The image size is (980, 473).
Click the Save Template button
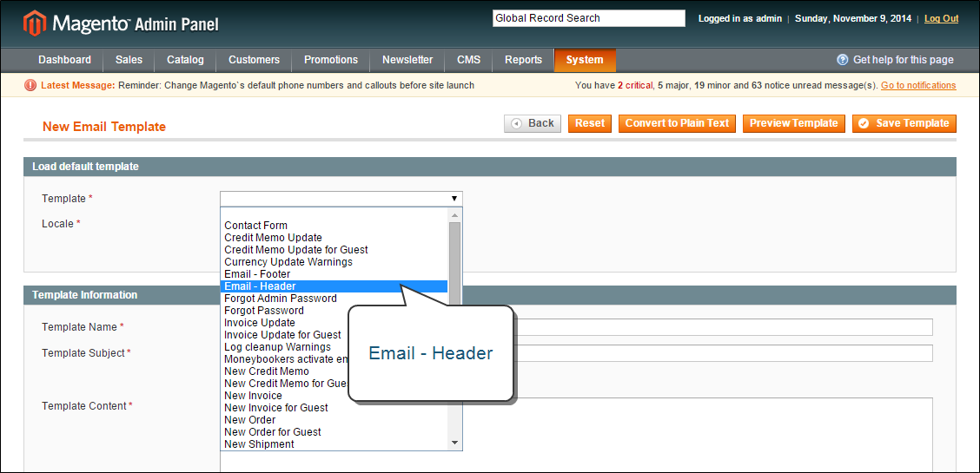pos(904,123)
